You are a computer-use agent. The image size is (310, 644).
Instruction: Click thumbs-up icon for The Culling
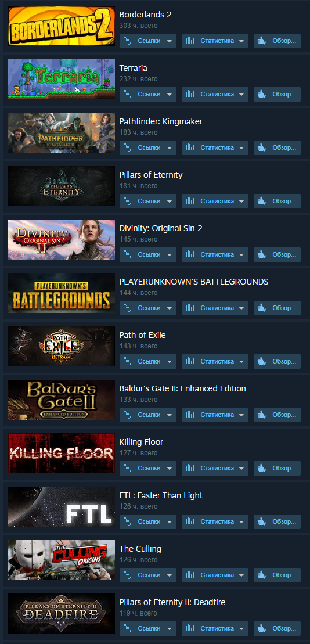[x=262, y=575]
